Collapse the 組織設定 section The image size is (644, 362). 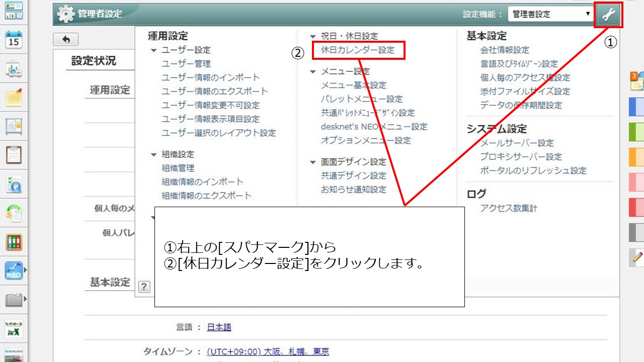click(154, 155)
